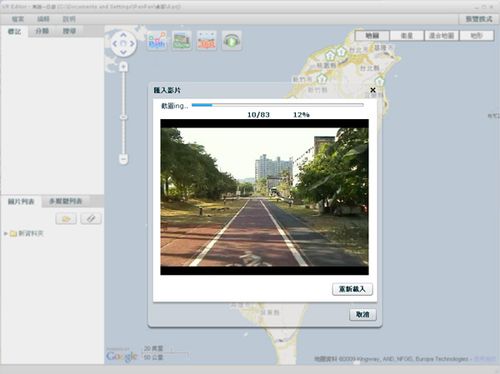Screen dimensions: 500x374
Task: Click the orange-red toolbar icon
Action: pos(207,41)
